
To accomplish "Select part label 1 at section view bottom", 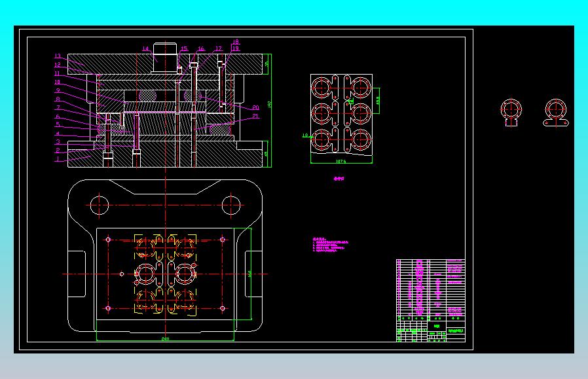I will point(57,159).
